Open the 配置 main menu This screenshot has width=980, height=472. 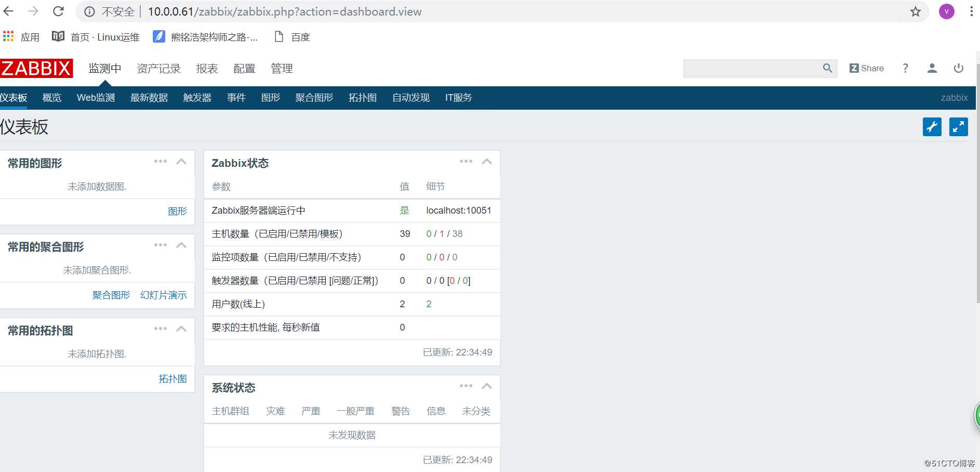click(244, 69)
